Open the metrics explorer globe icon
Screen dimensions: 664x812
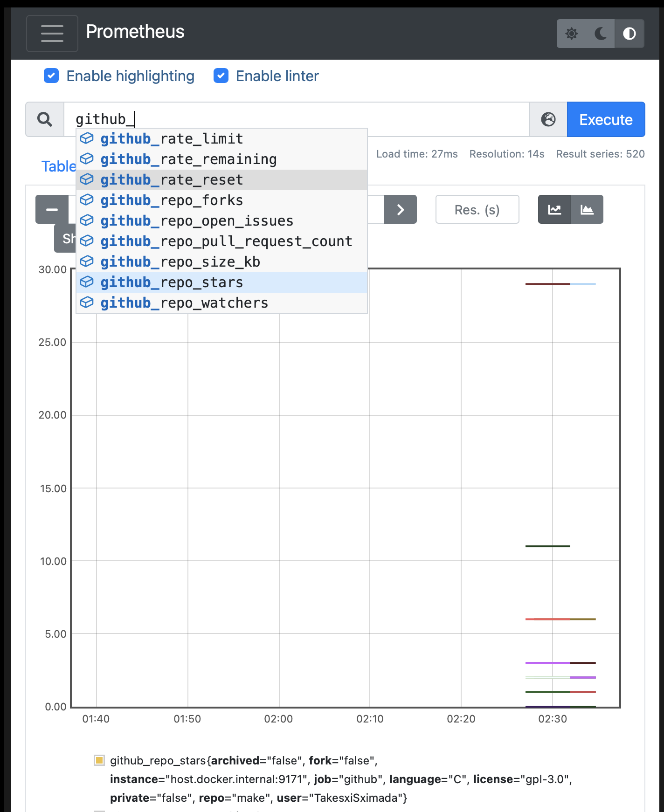click(548, 119)
